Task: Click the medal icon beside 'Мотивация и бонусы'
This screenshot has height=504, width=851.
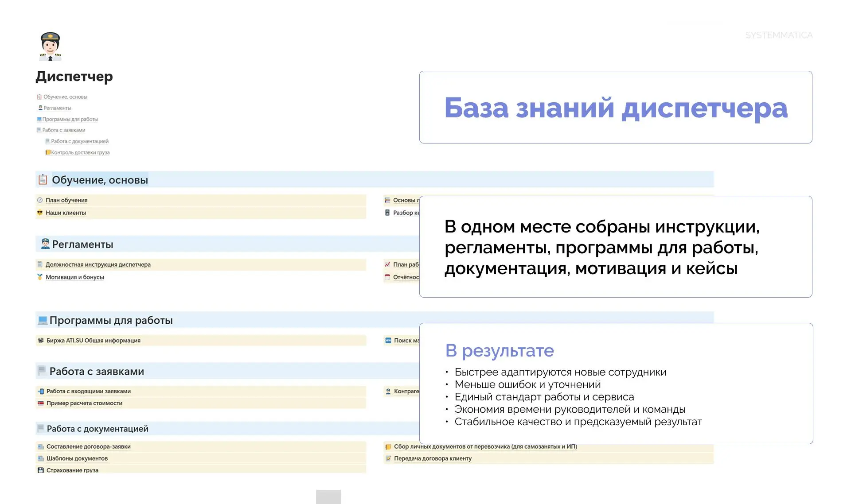Action: (x=40, y=277)
